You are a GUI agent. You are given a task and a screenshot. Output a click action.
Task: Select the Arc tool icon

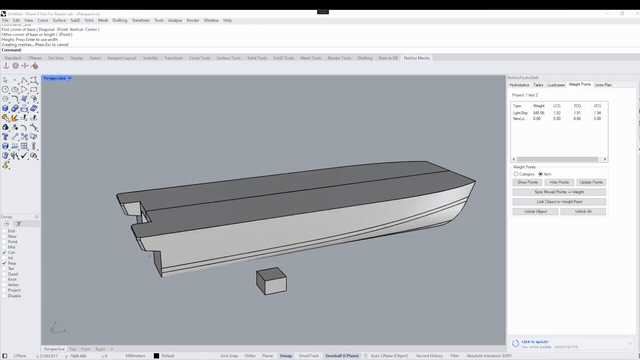coord(24,89)
